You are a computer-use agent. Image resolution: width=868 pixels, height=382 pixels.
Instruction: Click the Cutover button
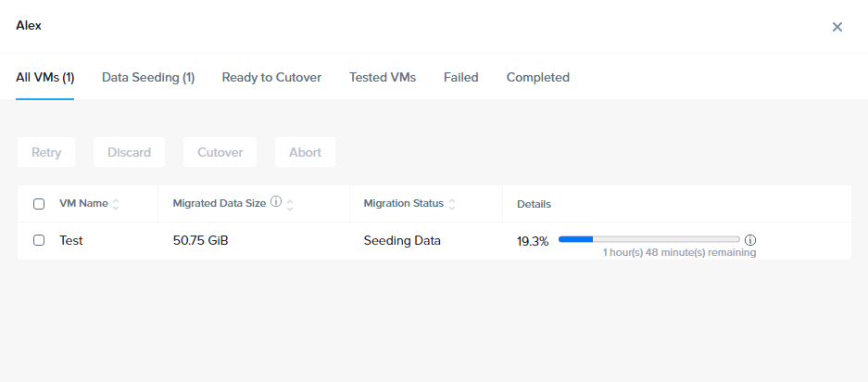click(x=220, y=152)
